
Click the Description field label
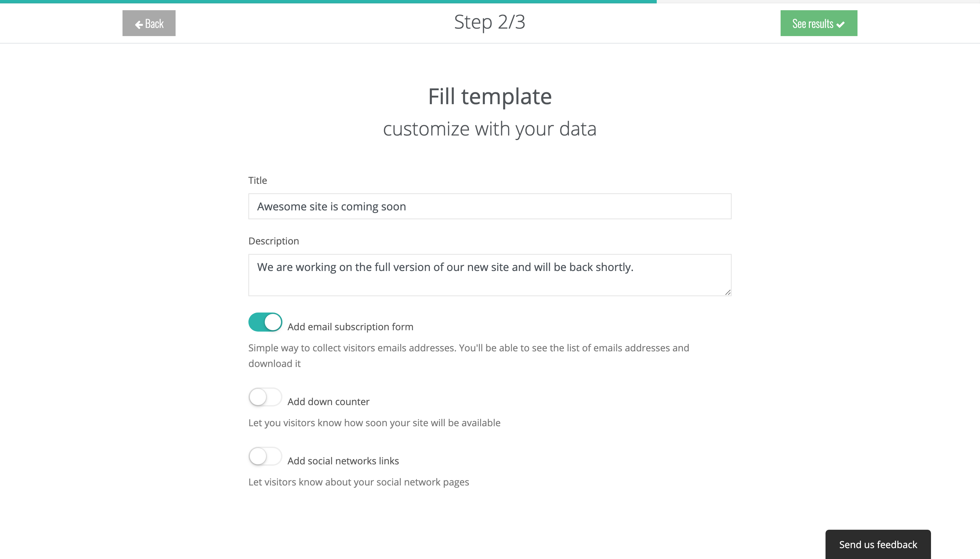click(274, 241)
